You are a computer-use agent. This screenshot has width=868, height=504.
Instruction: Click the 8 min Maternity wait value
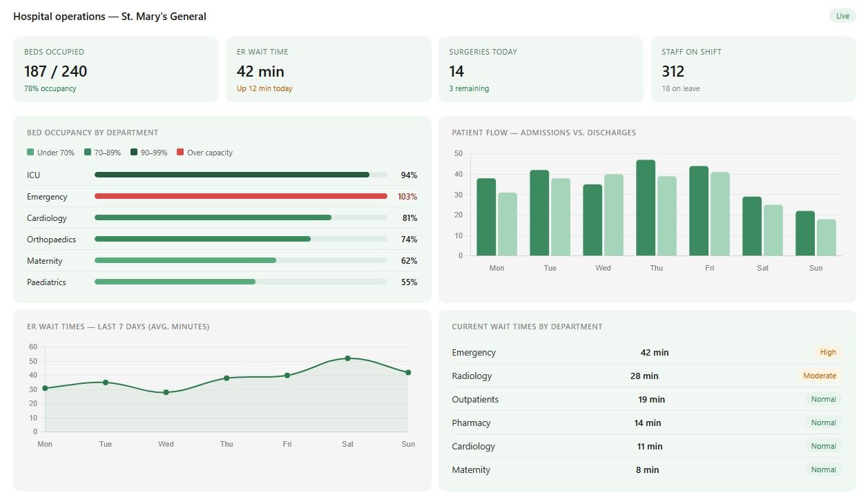click(647, 470)
